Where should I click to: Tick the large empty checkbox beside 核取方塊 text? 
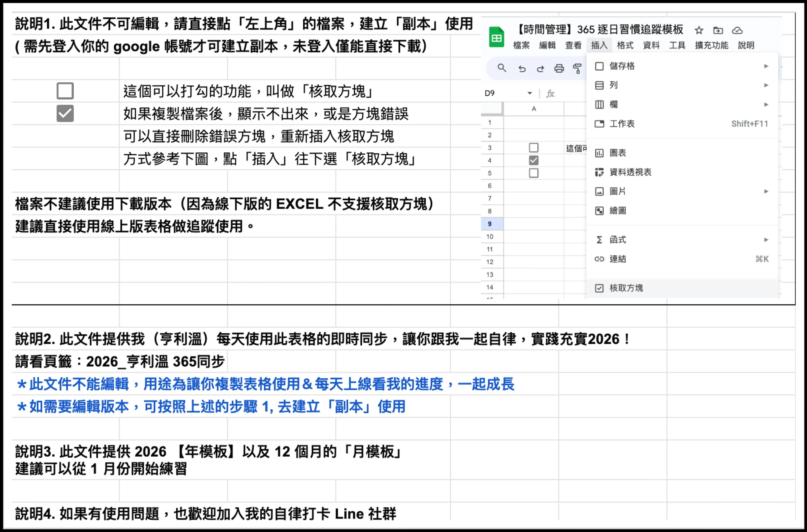click(x=65, y=91)
